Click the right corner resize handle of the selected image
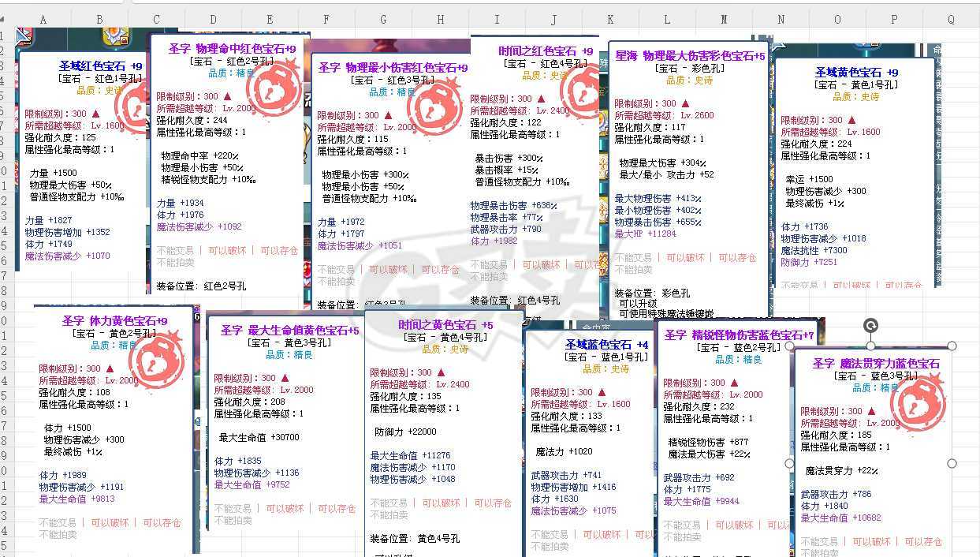This screenshot has width=980, height=557. pyautogui.click(x=951, y=346)
